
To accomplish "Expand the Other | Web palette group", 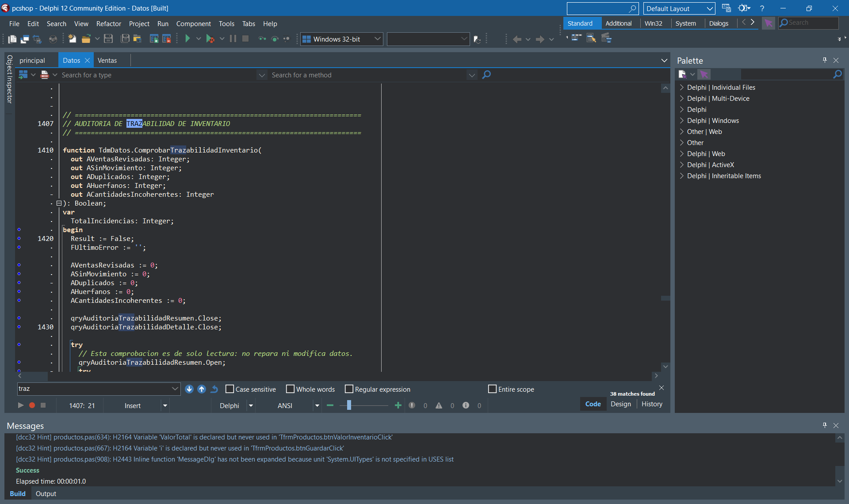I will tap(682, 132).
